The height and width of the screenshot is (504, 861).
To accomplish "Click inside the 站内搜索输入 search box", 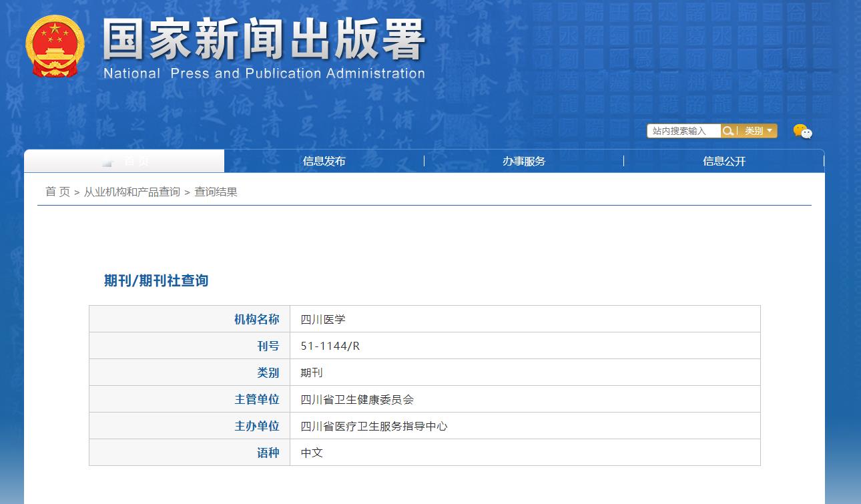I will (x=683, y=131).
